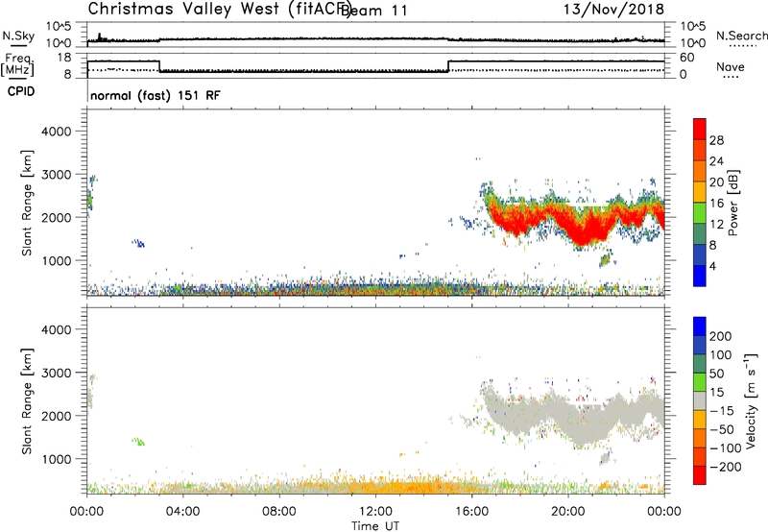Click the title 'Christmas Valley West (fitACF)'
Image resolution: width=768 pixels, height=532 pixels.
coord(219,10)
